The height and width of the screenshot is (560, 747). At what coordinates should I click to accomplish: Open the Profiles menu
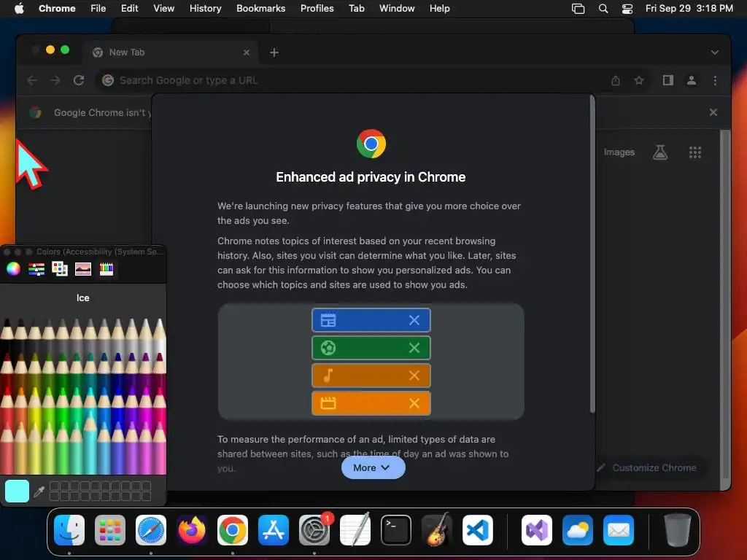pyautogui.click(x=317, y=9)
